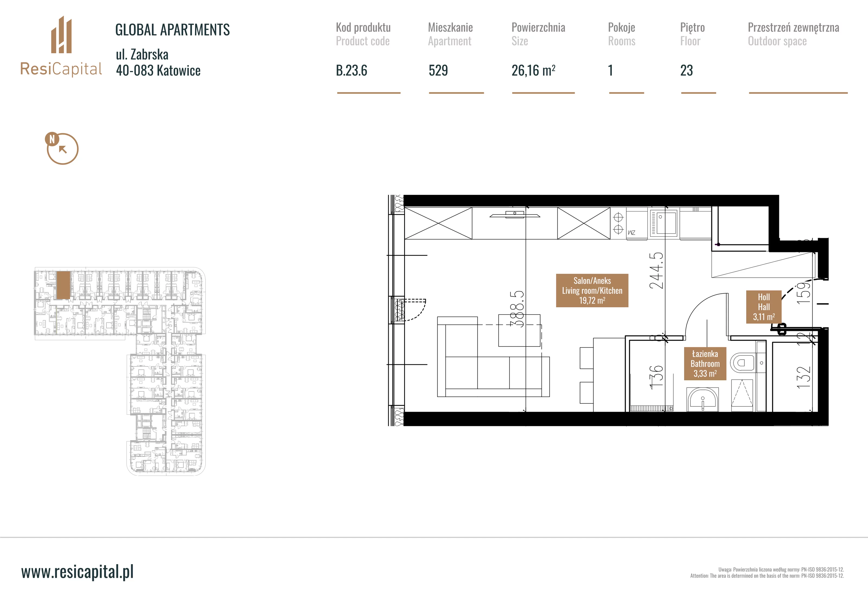Click the '244.5' dimension text
The image size is (868, 614).
656,271
